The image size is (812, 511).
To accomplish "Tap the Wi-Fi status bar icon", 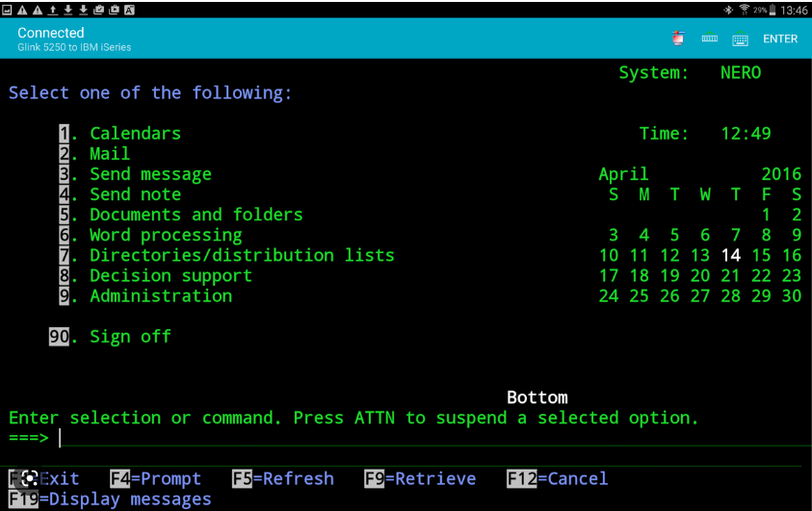I will tap(744, 10).
